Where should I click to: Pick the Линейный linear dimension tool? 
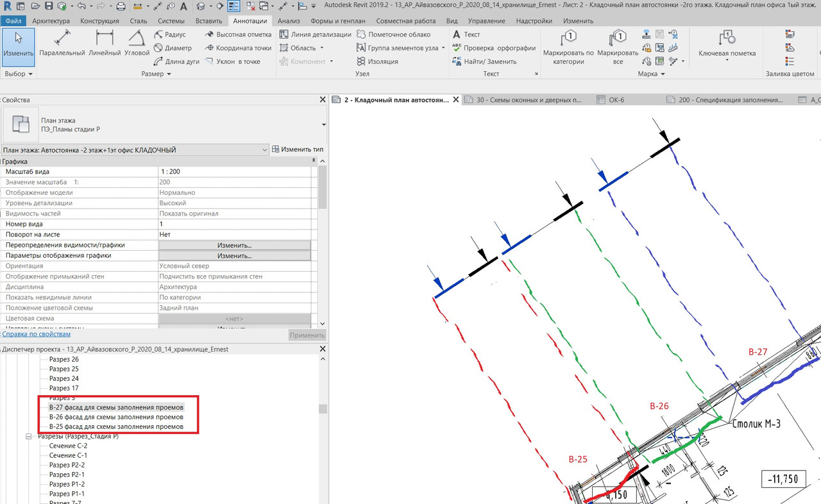pyautogui.click(x=104, y=44)
